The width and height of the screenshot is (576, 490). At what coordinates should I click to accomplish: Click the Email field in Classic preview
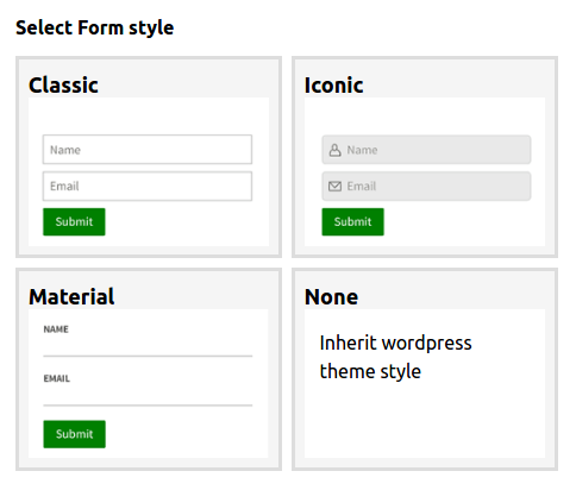(x=147, y=186)
